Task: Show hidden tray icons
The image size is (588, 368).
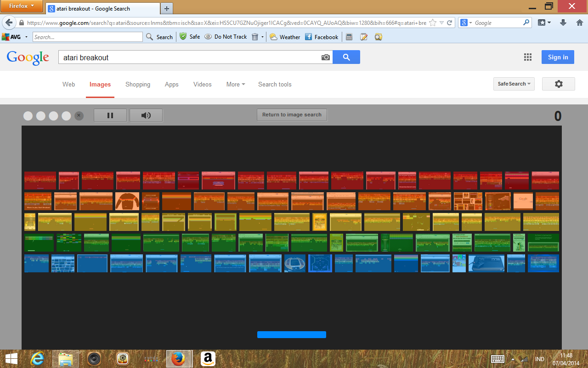Action: tap(513, 359)
